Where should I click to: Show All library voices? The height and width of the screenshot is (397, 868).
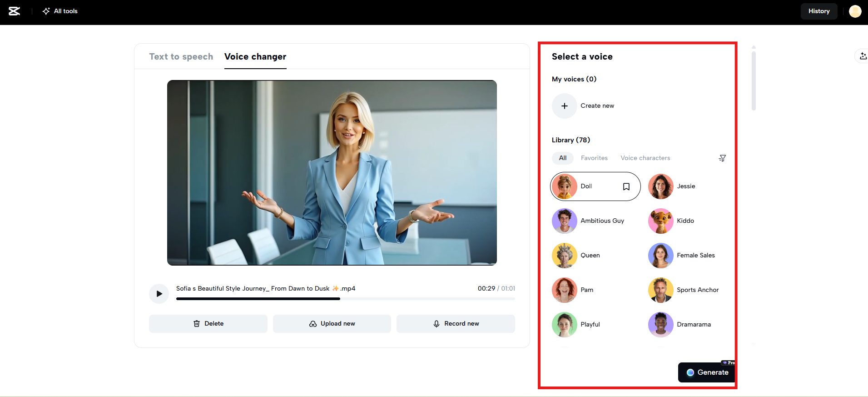[563, 158]
